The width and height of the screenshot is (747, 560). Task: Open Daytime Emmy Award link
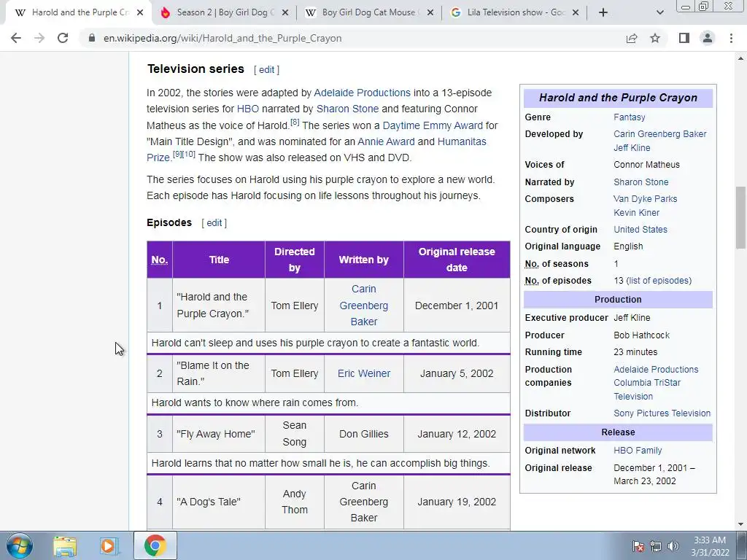coord(433,125)
